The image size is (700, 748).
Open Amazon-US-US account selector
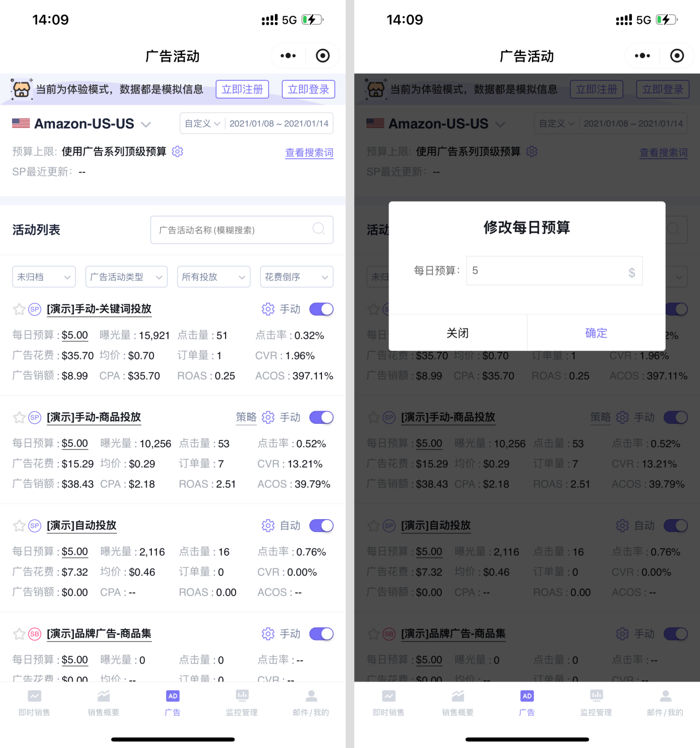point(82,124)
